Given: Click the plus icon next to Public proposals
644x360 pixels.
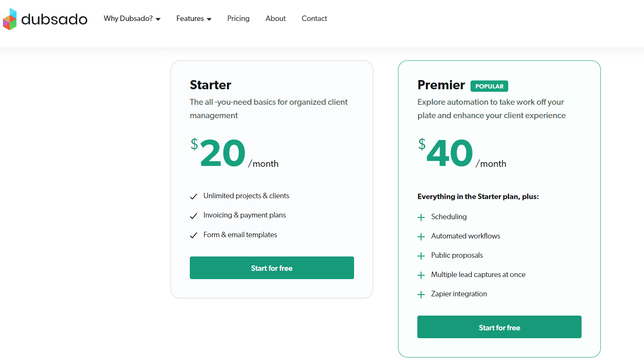Looking at the screenshot, I should (421, 256).
